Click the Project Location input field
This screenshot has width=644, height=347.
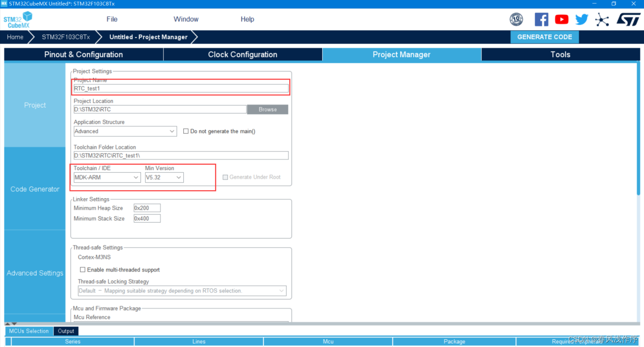pos(160,109)
